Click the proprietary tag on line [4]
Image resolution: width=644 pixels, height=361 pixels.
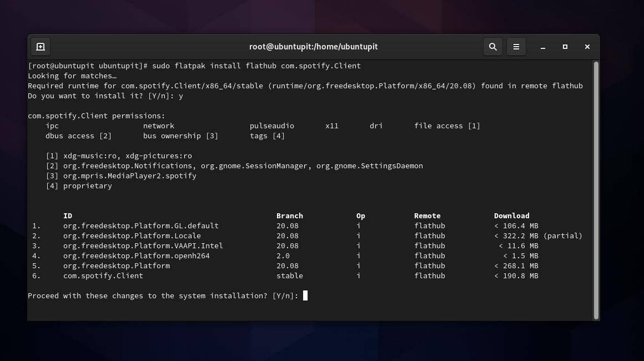(87, 185)
